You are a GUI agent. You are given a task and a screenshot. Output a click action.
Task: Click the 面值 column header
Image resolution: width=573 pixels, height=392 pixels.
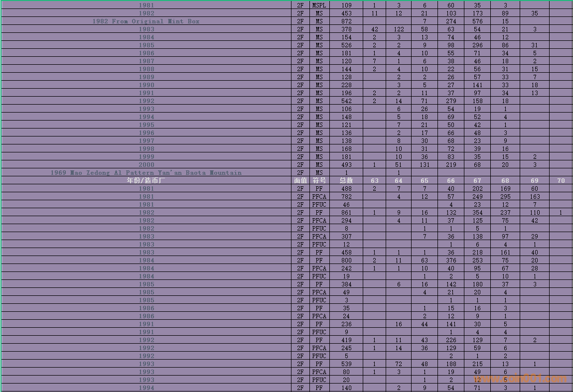pos(300,181)
